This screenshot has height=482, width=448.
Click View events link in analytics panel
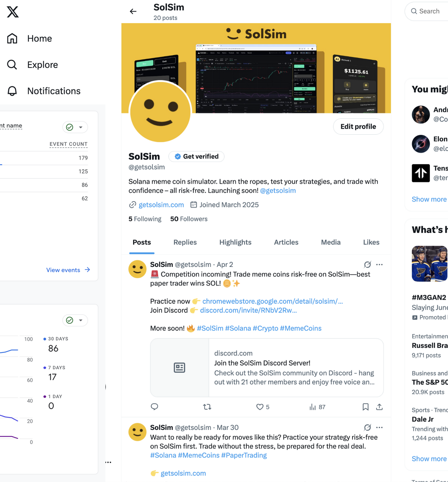(x=68, y=270)
